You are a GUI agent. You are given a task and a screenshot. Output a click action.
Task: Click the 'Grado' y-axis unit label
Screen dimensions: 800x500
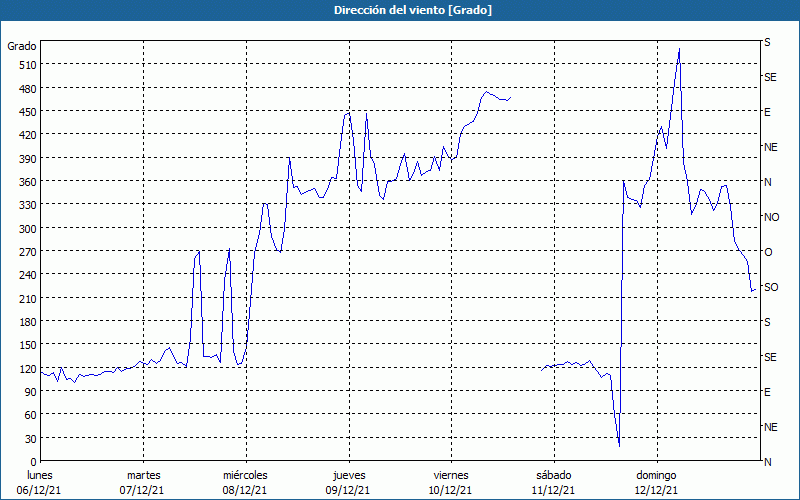22,46
